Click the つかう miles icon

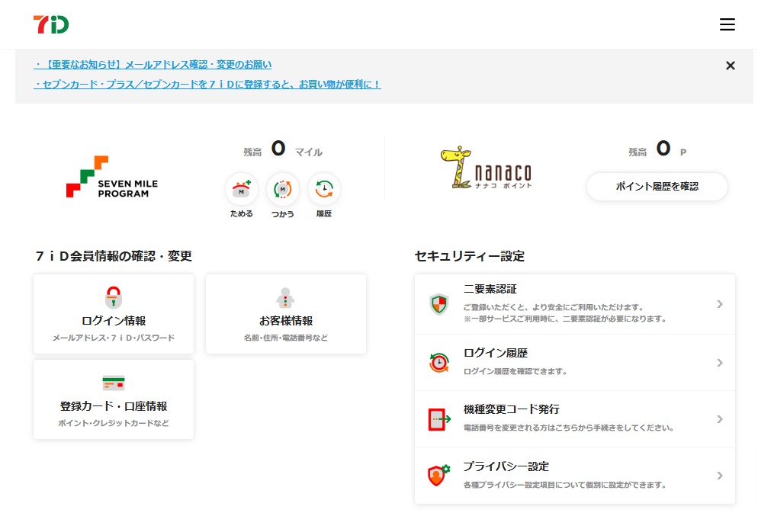click(x=283, y=189)
